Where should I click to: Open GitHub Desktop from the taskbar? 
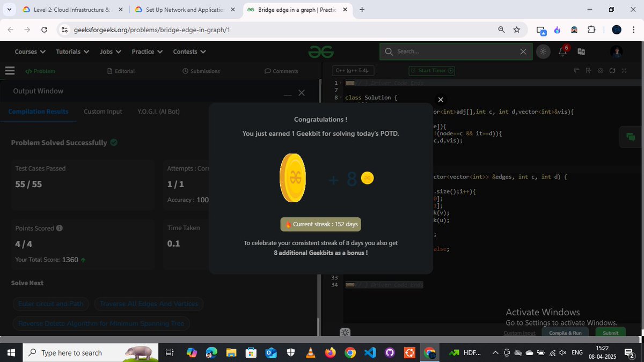(x=390, y=352)
